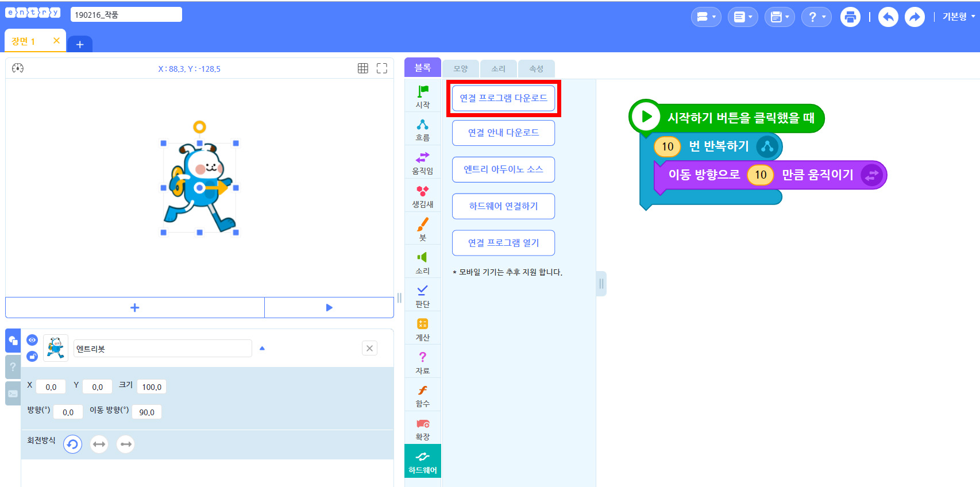
Task: Select no-rotation method option
Action: pyautogui.click(x=126, y=444)
